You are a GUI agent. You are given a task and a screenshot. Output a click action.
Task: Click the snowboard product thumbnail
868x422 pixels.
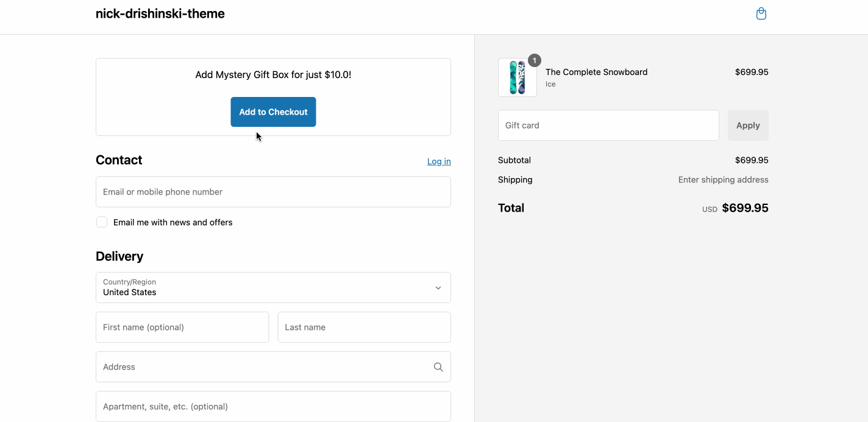point(517,78)
